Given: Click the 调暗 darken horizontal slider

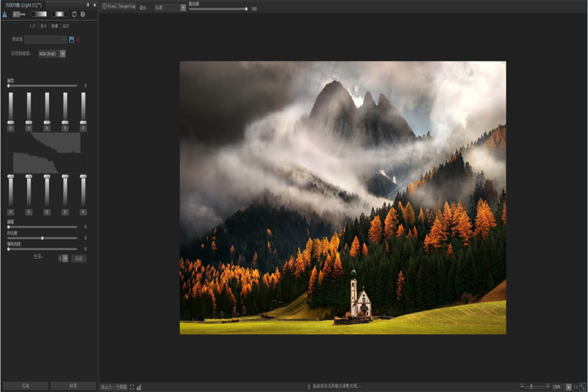Looking at the screenshot, I should [x=43, y=227].
